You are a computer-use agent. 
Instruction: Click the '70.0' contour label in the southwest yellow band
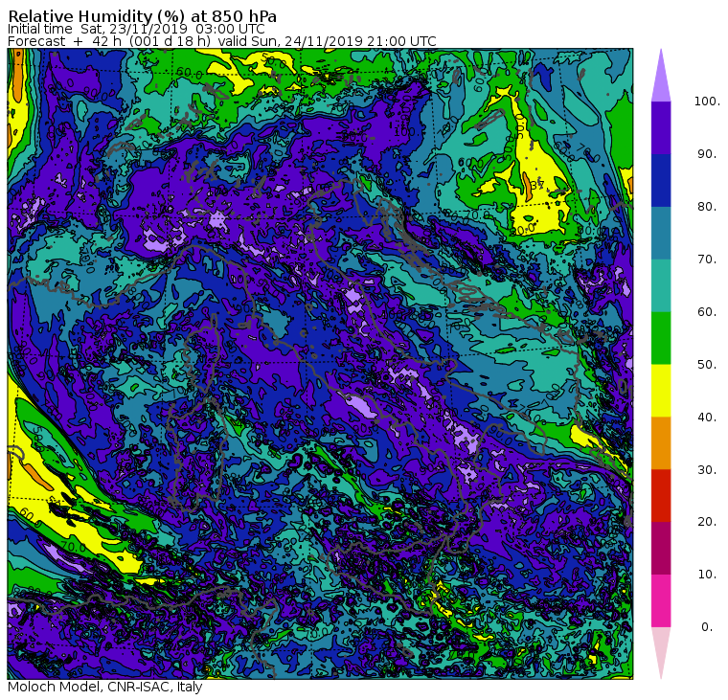(73, 547)
